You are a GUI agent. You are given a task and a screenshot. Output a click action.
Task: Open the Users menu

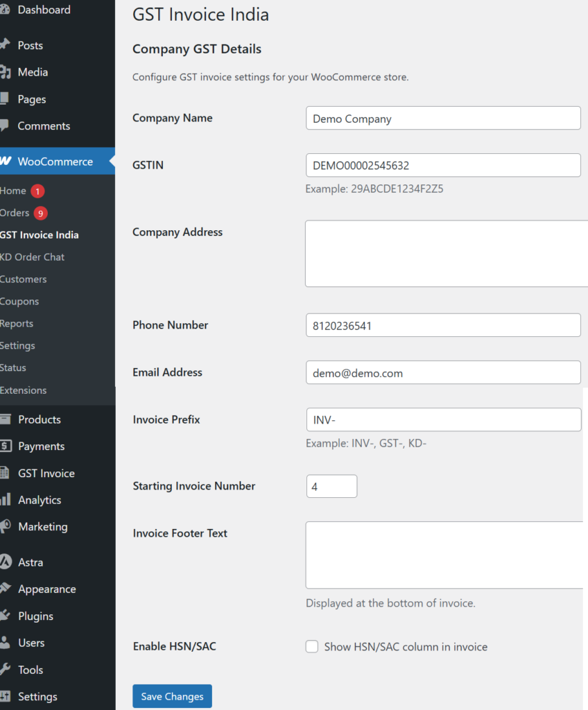coord(31,643)
